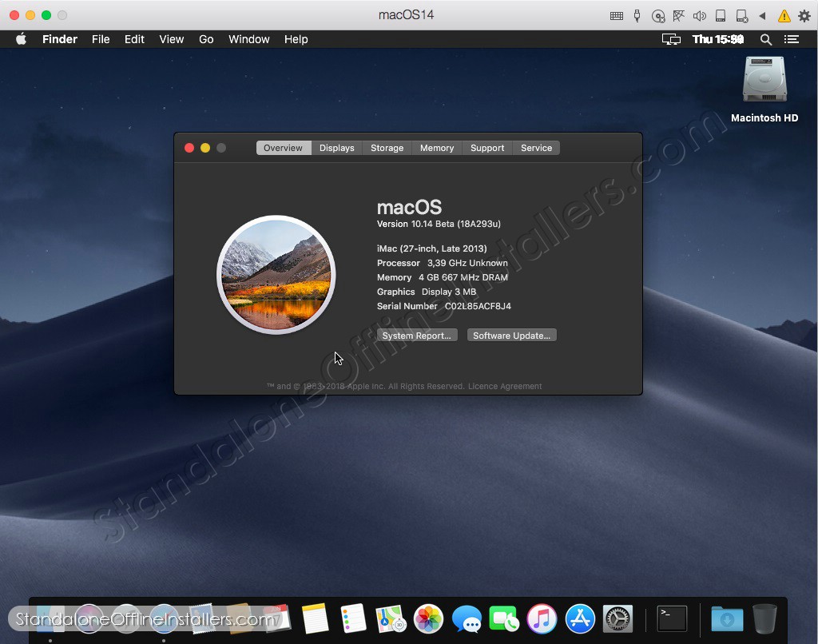Open iTunes from the Dock
The width and height of the screenshot is (818, 644).
[542, 618]
